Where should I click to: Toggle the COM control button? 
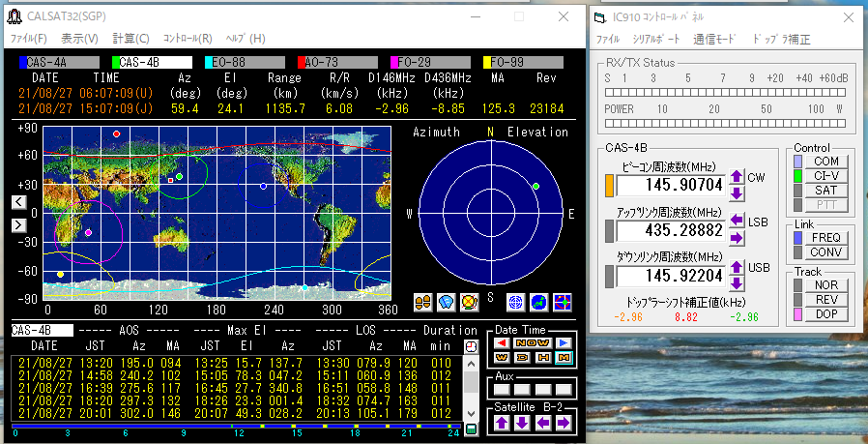click(825, 162)
